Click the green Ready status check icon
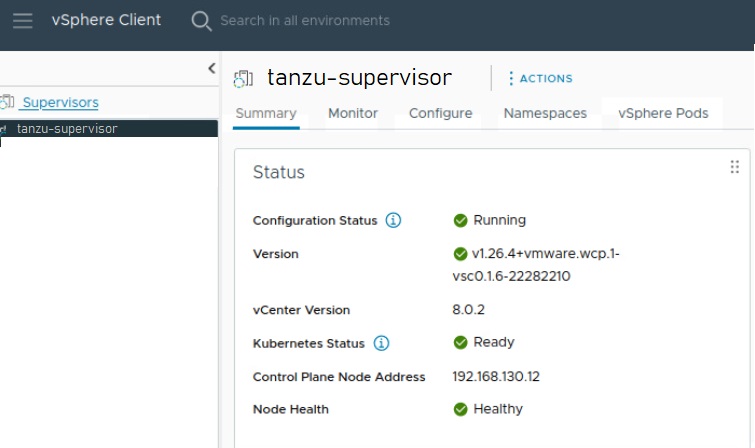Viewport: 755px width, 448px height. tap(461, 343)
